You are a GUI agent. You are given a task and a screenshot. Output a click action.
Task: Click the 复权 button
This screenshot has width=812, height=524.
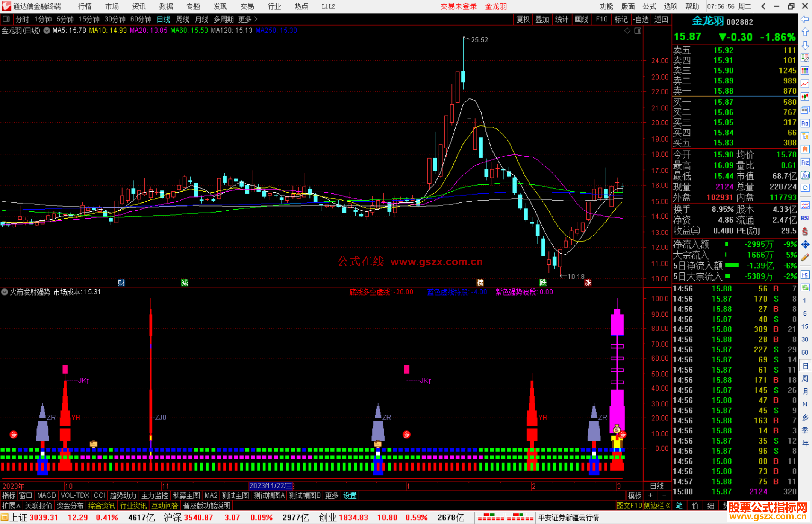click(x=523, y=19)
